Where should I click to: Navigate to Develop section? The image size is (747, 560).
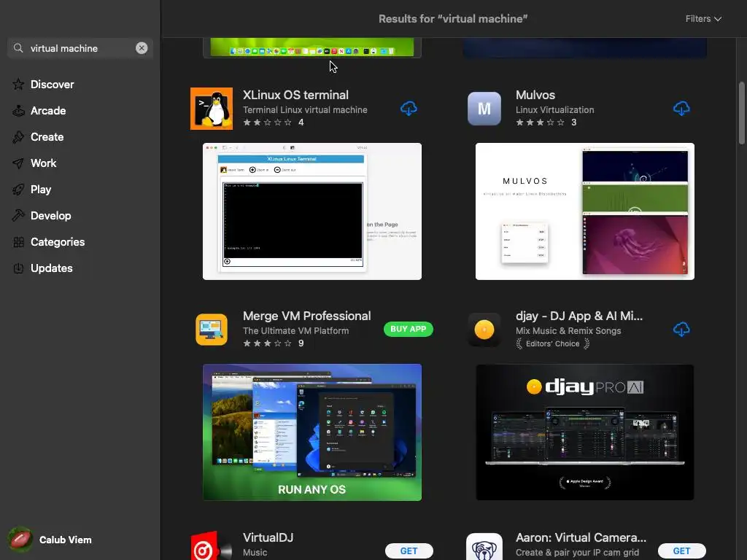click(x=51, y=216)
